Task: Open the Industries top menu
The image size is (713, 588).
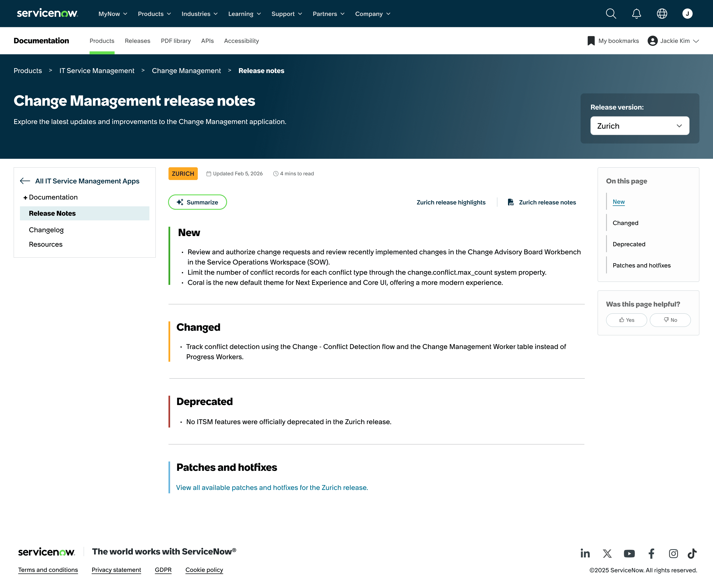Action: point(199,14)
